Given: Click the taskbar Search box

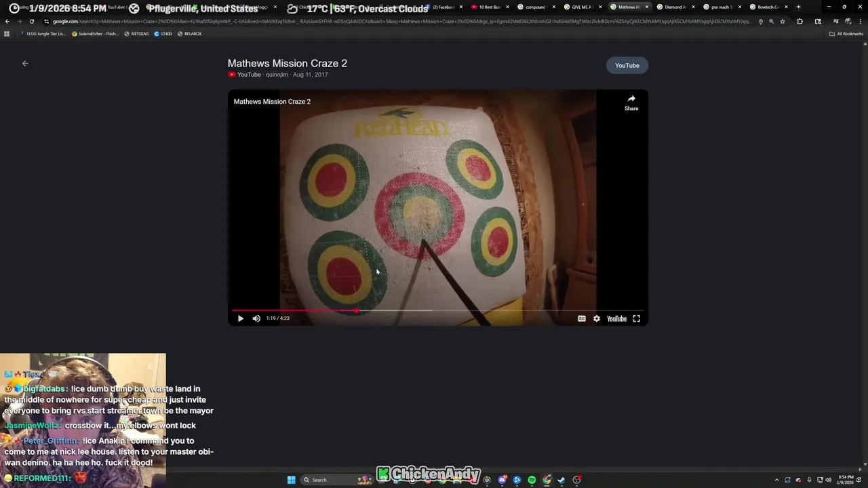Looking at the screenshot, I should tap(337, 480).
